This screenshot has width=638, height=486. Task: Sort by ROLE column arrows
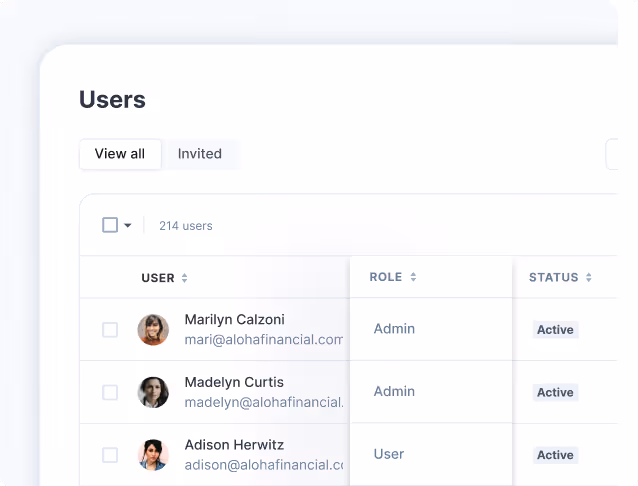(x=413, y=277)
